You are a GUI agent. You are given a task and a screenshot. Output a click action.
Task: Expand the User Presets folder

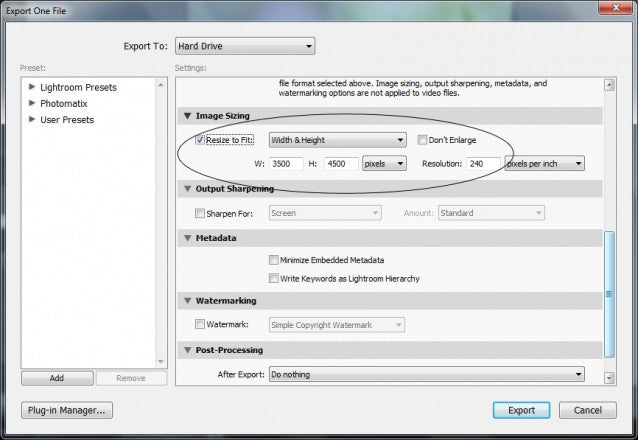[32, 119]
